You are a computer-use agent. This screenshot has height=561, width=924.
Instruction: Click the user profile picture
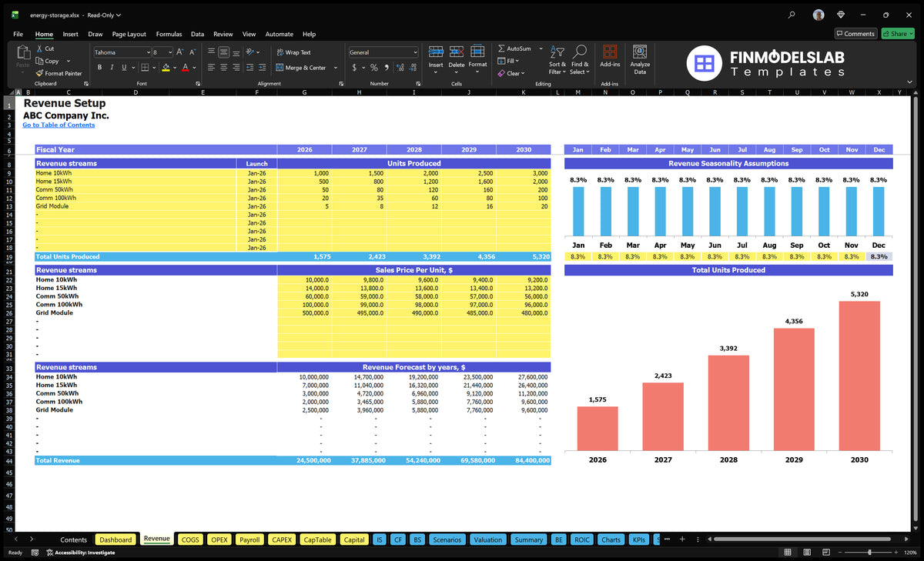click(818, 15)
